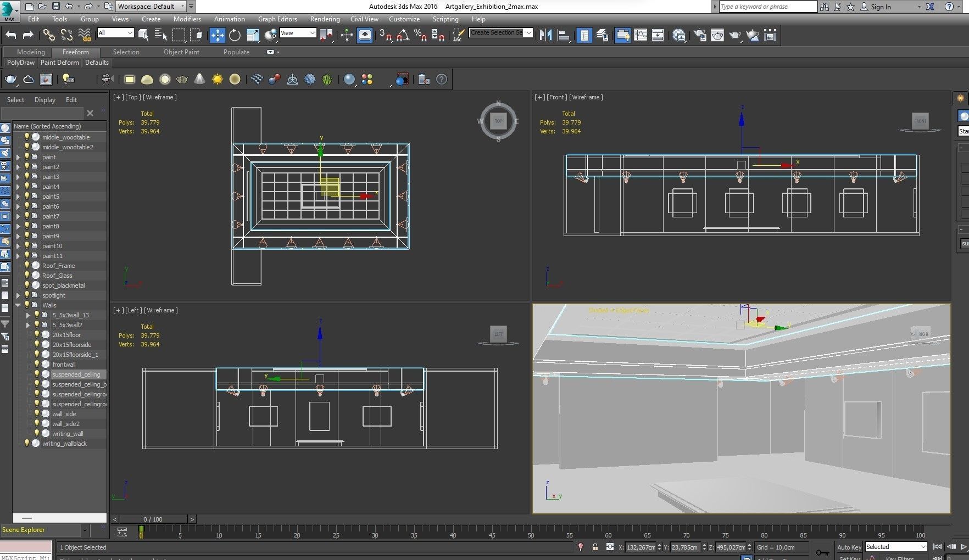Image resolution: width=969 pixels, height=560 pixels.
Task: Open the Modifiers menu
Action: click(x=187, y=19)
